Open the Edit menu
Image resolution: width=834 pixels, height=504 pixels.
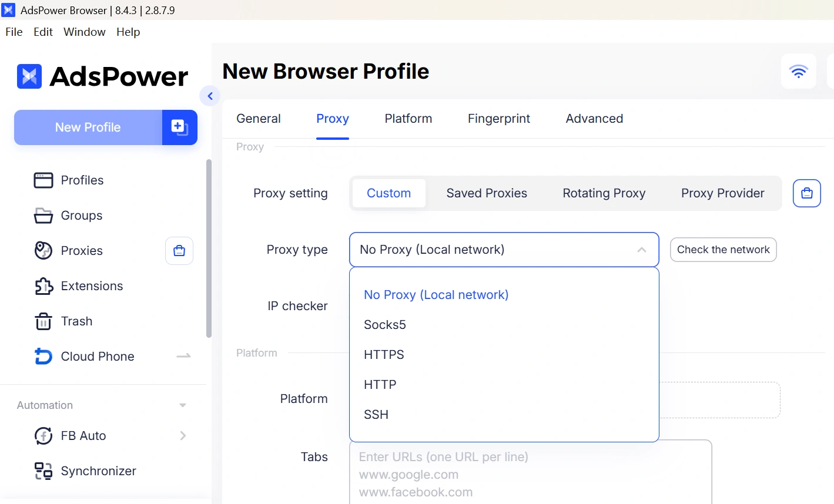tap(43, 32)
